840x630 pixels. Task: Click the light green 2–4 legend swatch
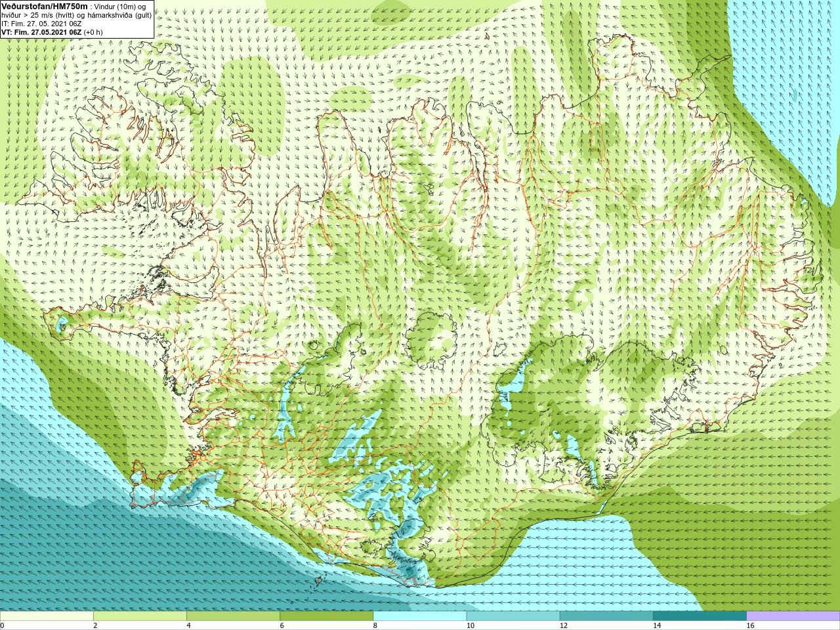(x=140, y=616)
